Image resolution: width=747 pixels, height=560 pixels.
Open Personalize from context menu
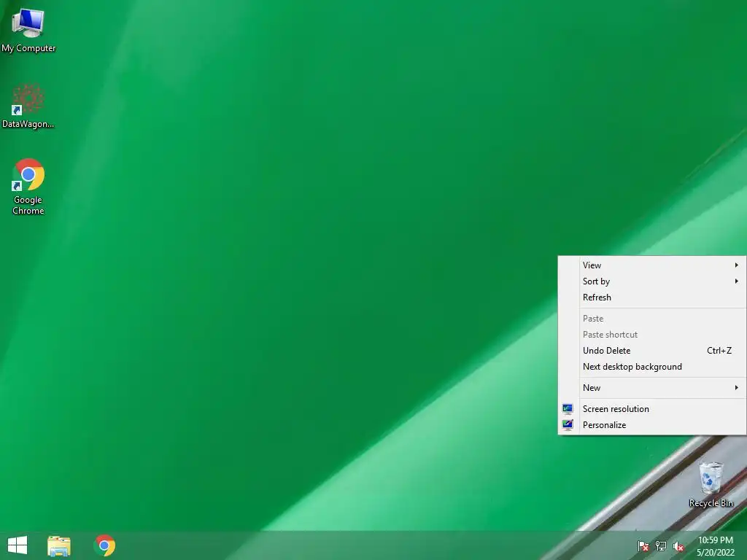coord(651,425)
